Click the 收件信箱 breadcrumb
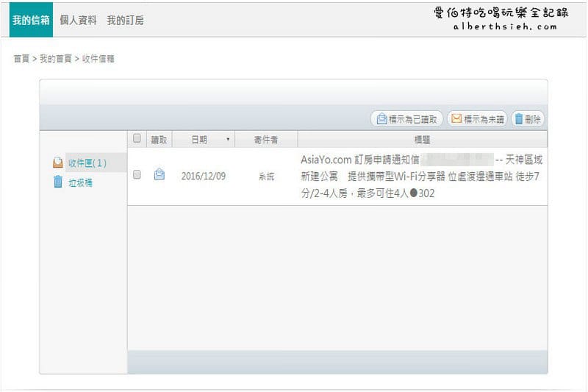The width and height of the screenshot is (588, 392). tap(98, 59)
